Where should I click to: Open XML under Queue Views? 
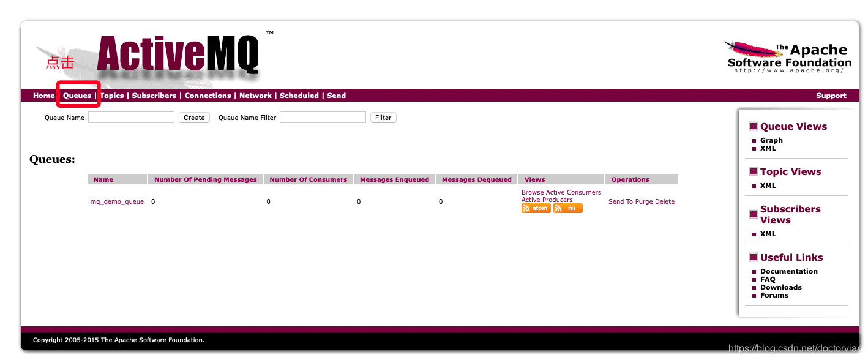(x=768, y=148)
